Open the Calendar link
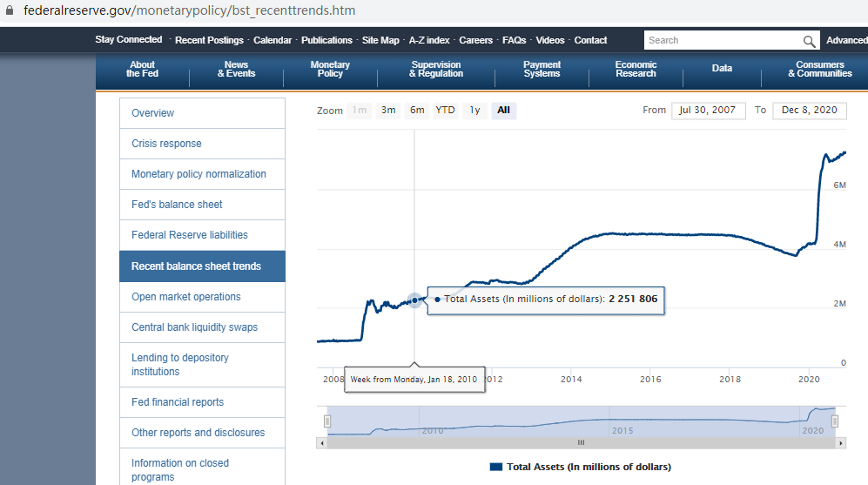This screenshot has height=485, width=868. click(x=273, y=40)
